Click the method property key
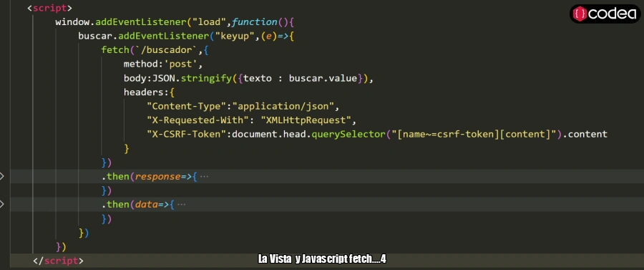The height and width of the screenshot is (270, 644). point(140,64)
